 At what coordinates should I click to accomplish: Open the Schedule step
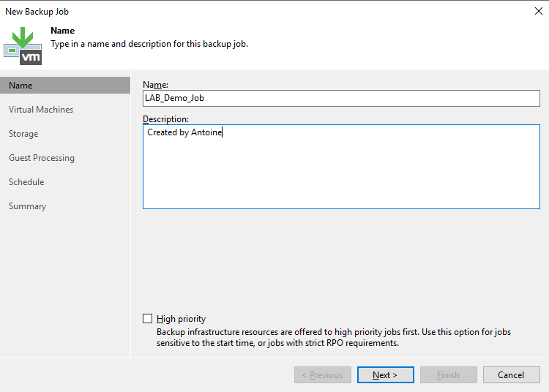tap(26, 182)
